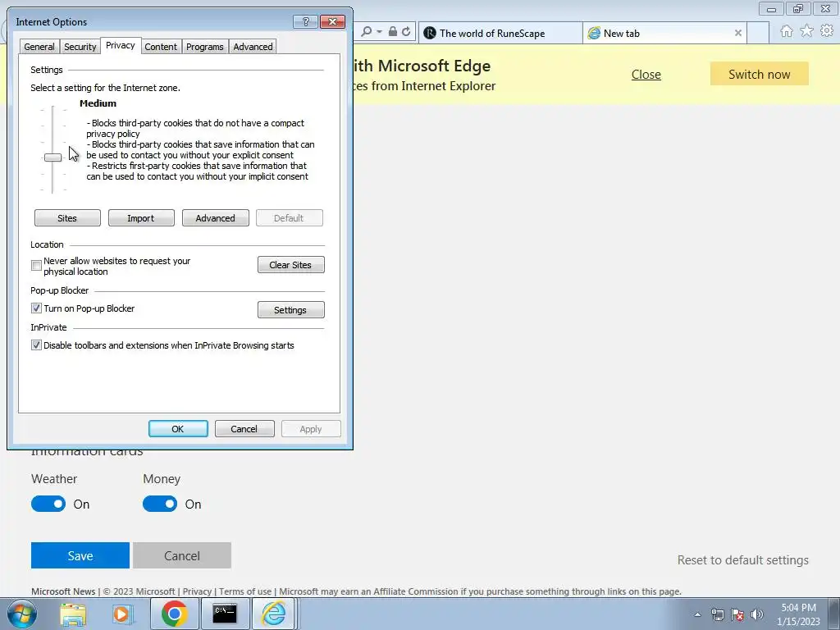Screen dimensions: 840x630
Task: Show hidden tray icons arrow
Action: click(x=697, y=614)
